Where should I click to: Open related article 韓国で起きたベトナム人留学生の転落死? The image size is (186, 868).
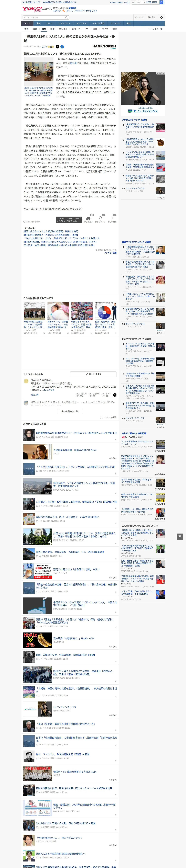click(x=51, y=231)
